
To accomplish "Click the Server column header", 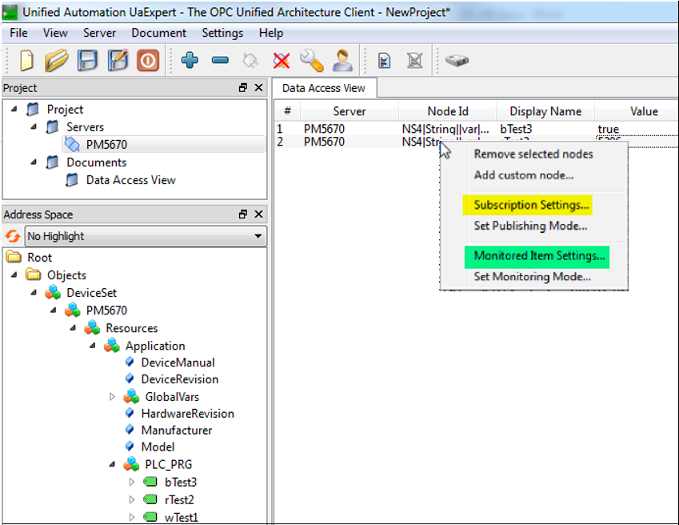I will pyautogui.click(x=349, y=111).
